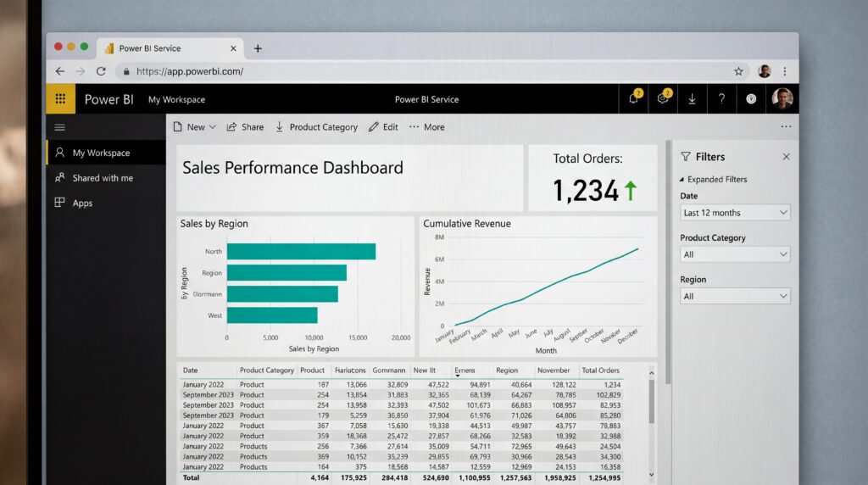The width and height of the screenshot is (868, 485).
Task: Open the help question mark icon
Action: tap(721, 99)
